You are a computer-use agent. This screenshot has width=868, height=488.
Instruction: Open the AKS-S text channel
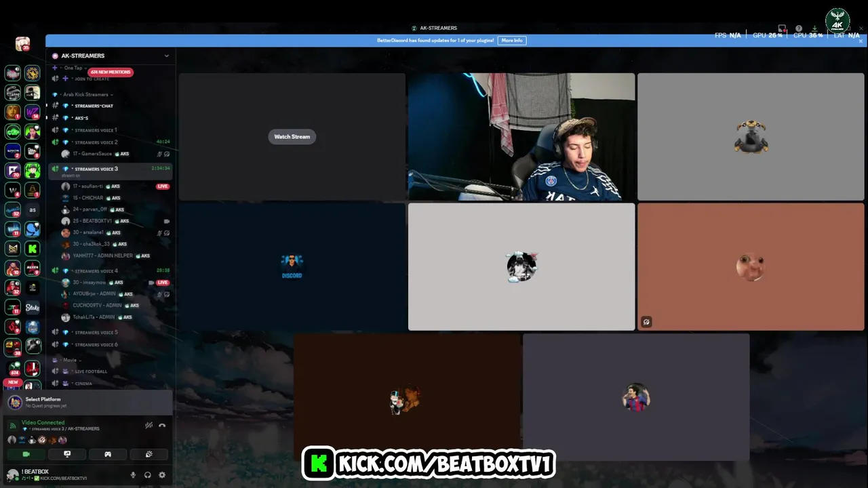110,118
